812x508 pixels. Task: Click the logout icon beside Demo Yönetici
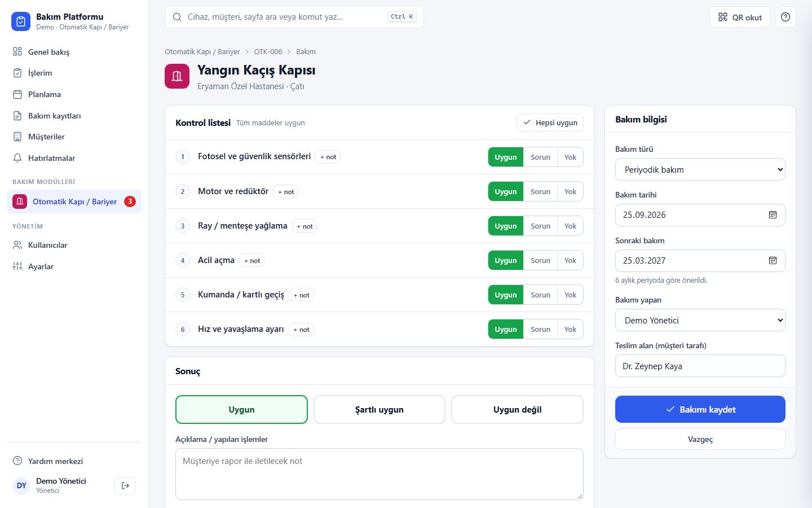point(125,485)
